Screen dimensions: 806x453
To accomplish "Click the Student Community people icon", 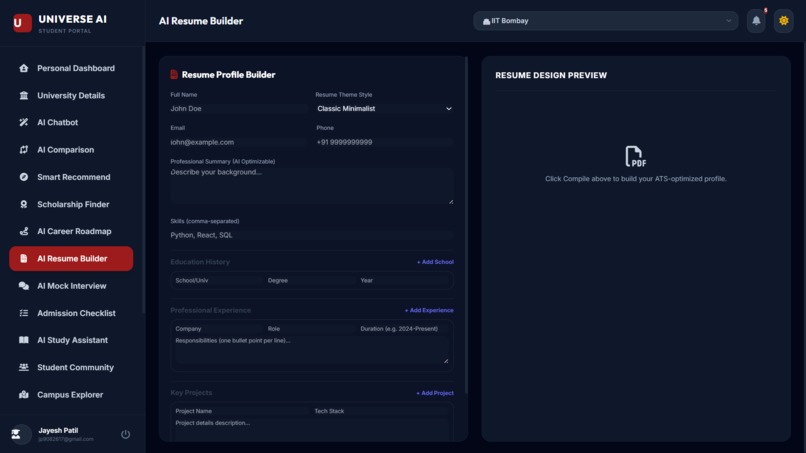I will pos(24,367).
